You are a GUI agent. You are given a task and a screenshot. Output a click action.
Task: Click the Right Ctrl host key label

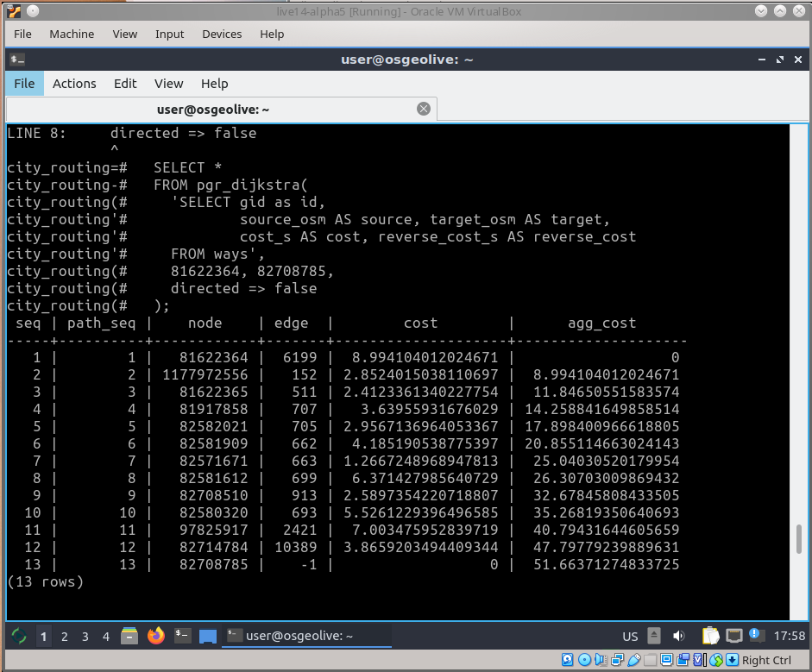coord(766,660)
